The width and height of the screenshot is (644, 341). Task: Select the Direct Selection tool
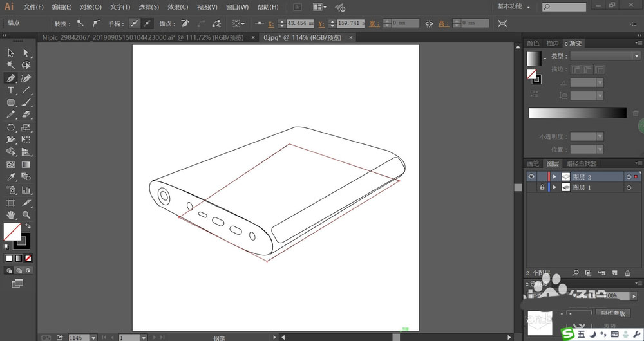point(26,53)
